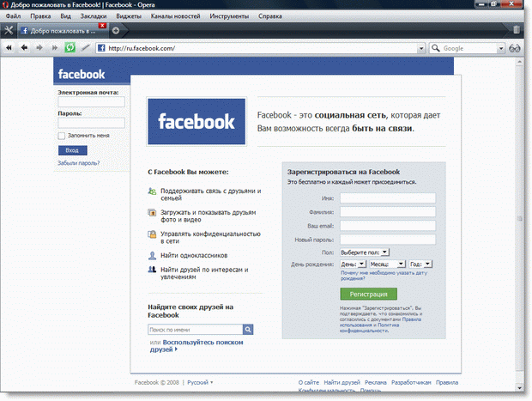532x401 pixels.
Task: Click the vertical scrollbar down arrow
Action: point(519,387)
